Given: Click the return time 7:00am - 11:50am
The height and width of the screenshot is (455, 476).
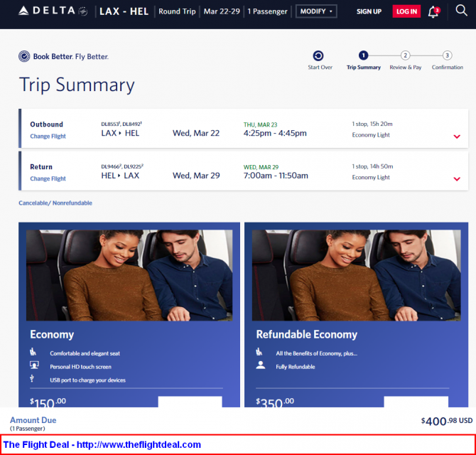Looking at the screenshot, I should pos(276,176).
